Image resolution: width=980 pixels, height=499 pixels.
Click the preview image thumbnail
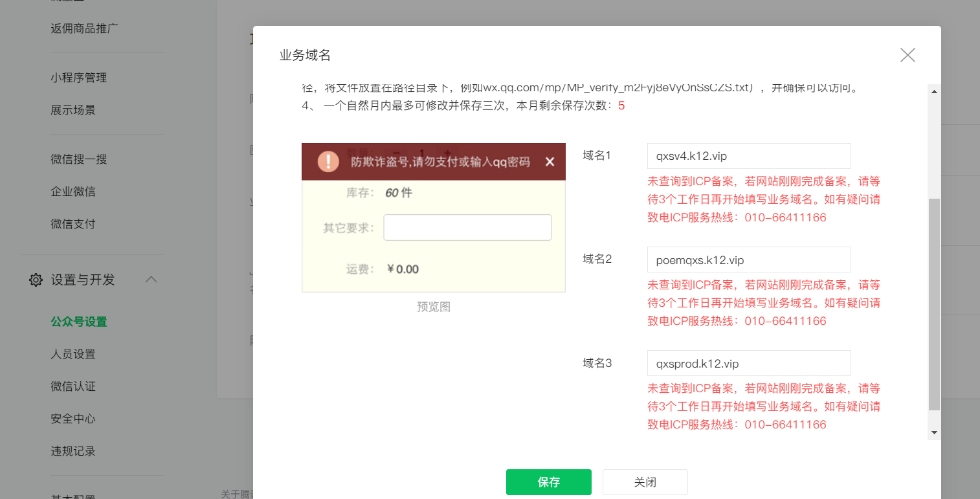434,217
